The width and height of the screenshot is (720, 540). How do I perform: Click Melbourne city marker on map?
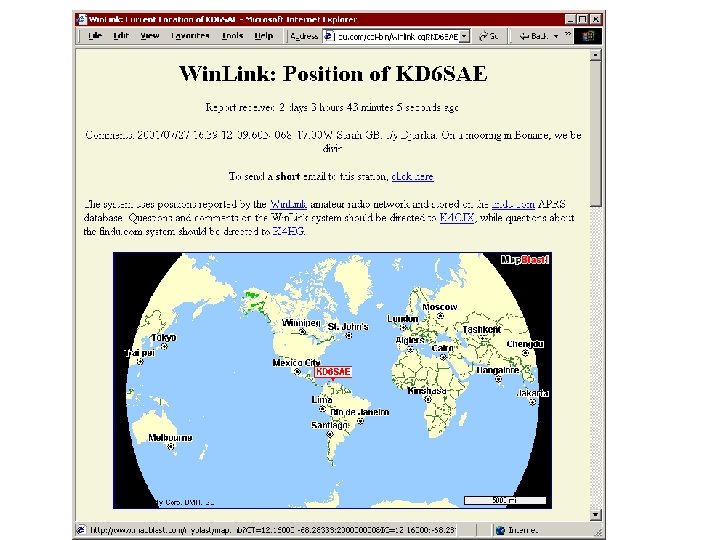tap(171, 446)
